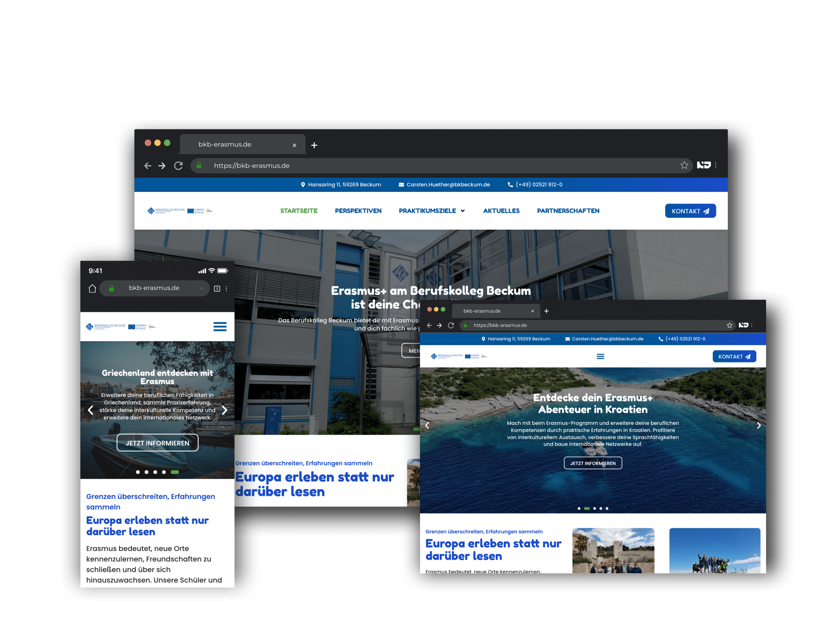This screenshot has height=630, width=840.
Task: Reload the page in large browser window
Action: tap(178, 166)
